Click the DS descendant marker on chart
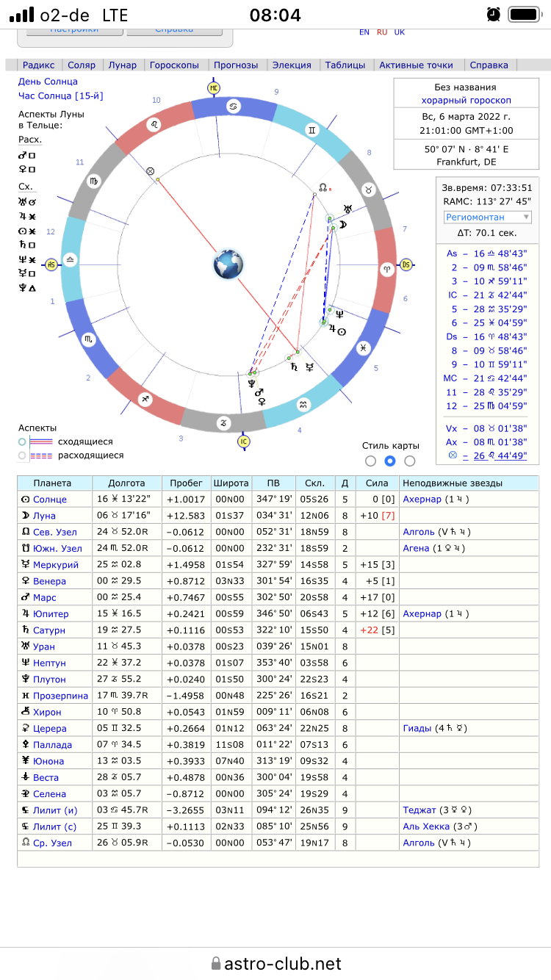This screenshot has height=980, width=551. pyautogui.click(x=406, y=264)
